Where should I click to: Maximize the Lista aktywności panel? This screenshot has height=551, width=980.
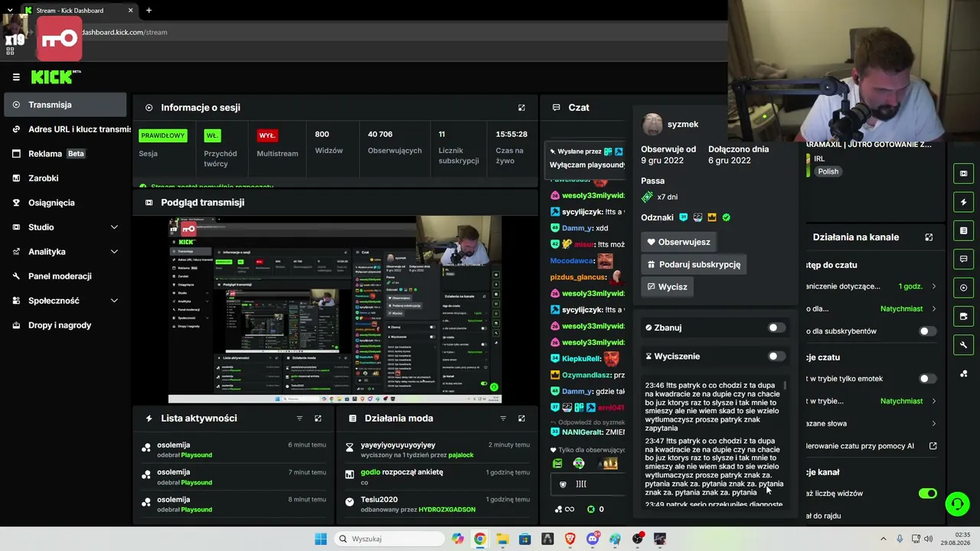318,419
